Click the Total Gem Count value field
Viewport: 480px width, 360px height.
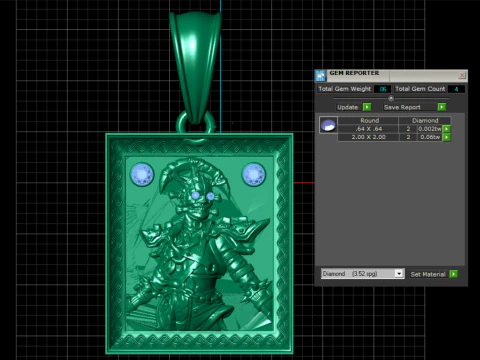[x=456, y=89]
